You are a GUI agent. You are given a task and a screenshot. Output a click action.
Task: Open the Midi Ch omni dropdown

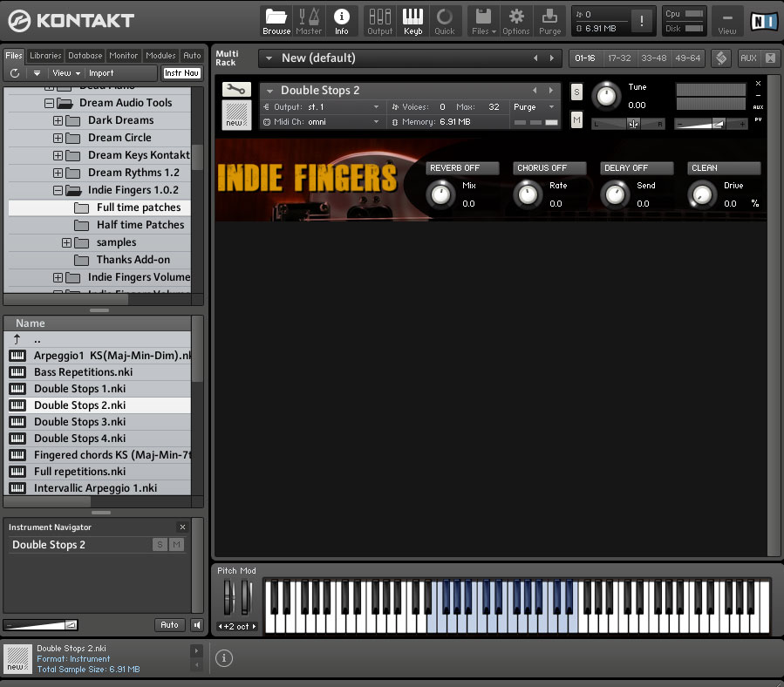pos(323,122)
